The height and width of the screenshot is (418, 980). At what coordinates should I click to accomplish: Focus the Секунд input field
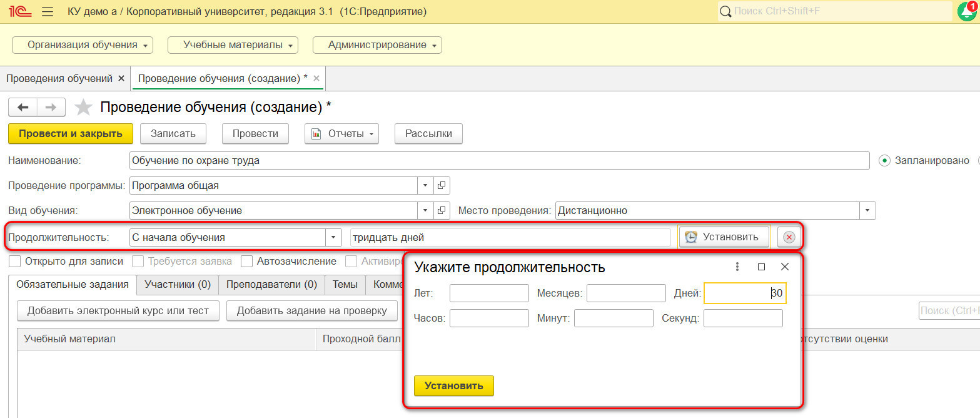pyautogui.click(x=743, y=318)
